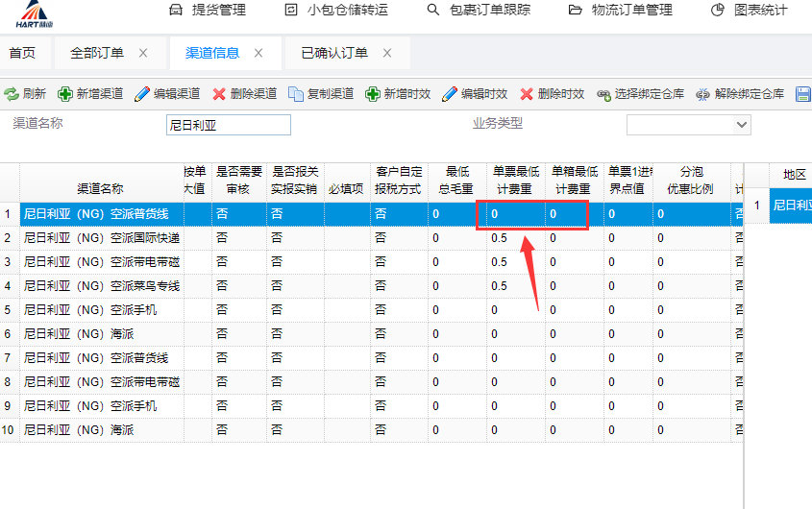The width and height of the screenshot is (812, 509).
Task: Click the 渠道名称 search input field
Action: coord(228,125)
